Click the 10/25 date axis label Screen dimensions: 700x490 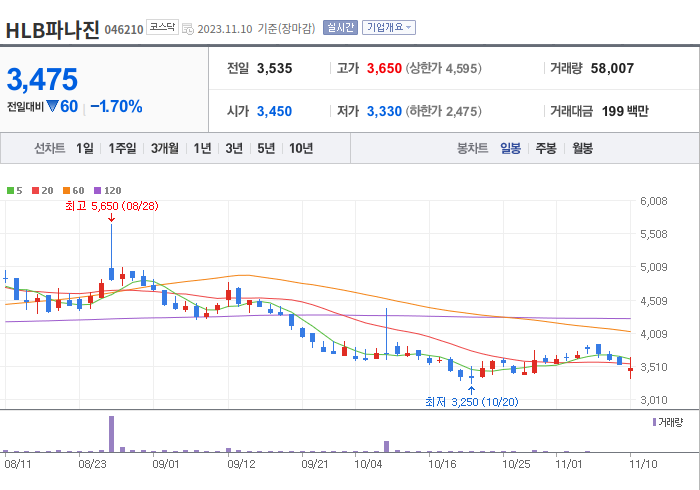pyautogui.click(x=516, y=464)
